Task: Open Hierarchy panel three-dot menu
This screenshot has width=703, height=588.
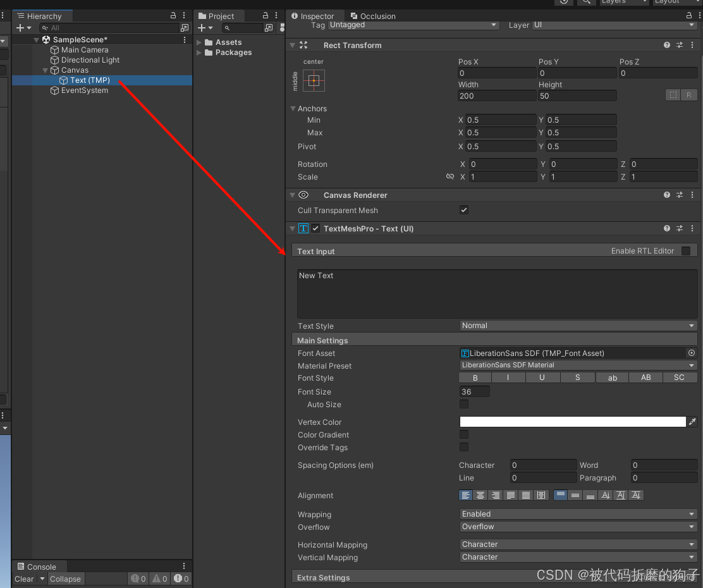Action: 184,15
